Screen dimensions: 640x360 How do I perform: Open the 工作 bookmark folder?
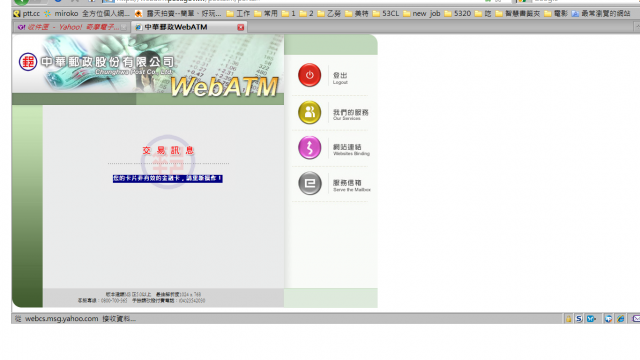(238, 13)
